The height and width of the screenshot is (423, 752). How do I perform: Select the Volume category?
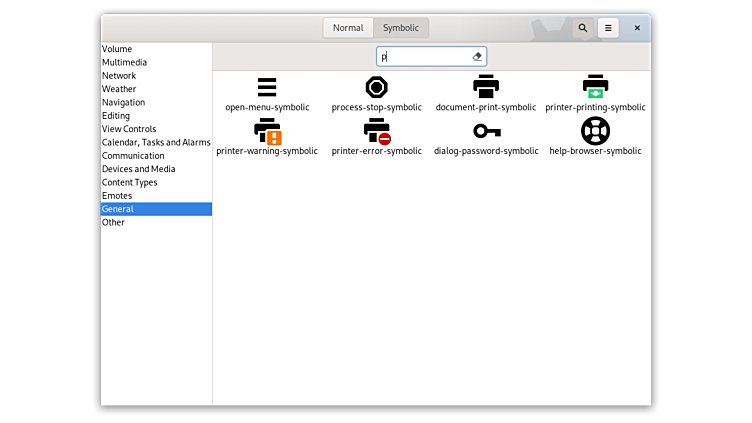coord(117,49)
